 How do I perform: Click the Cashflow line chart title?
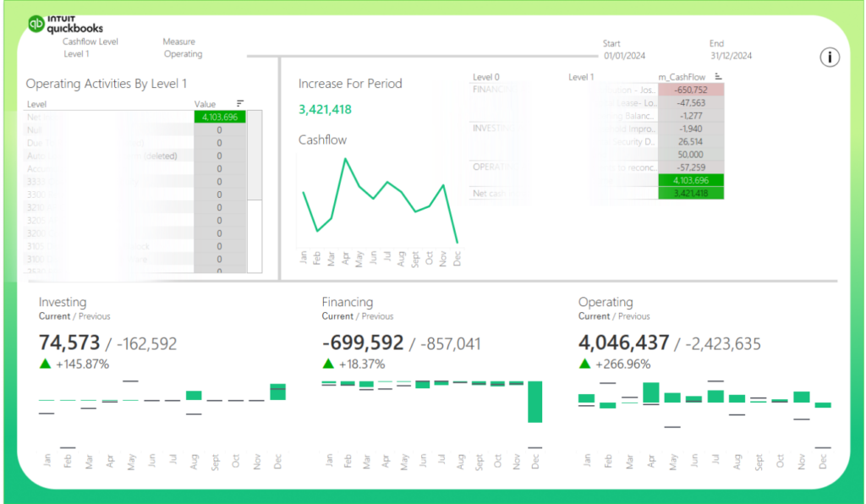(322, 140)
